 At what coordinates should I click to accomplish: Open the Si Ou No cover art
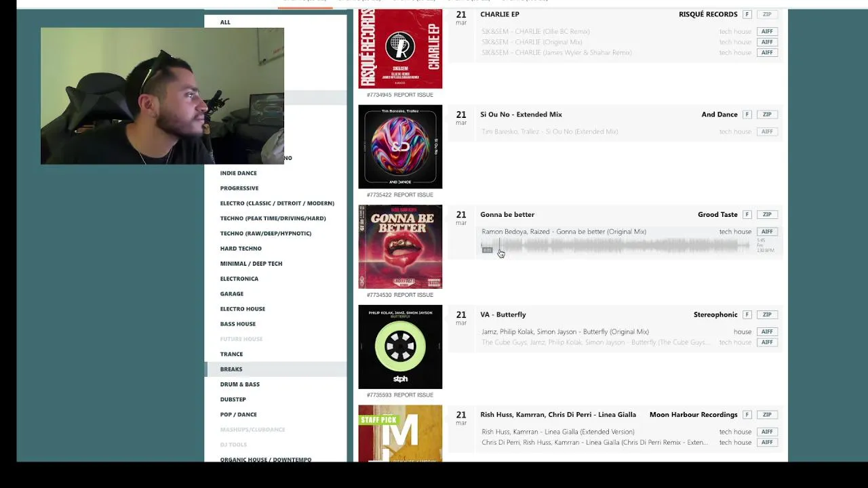[400, 146]
